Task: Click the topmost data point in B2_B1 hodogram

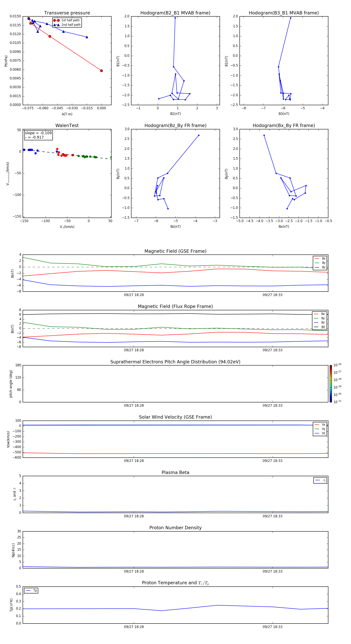Action: coord(175,18)
